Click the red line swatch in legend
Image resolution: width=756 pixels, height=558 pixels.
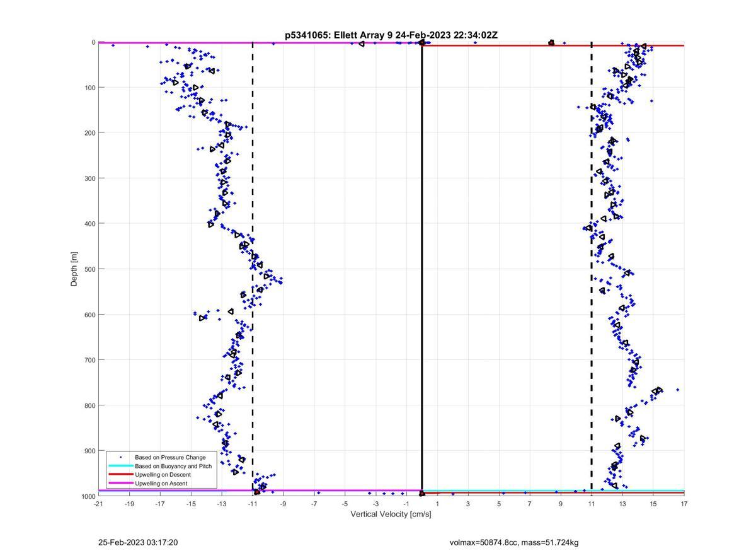120,474
